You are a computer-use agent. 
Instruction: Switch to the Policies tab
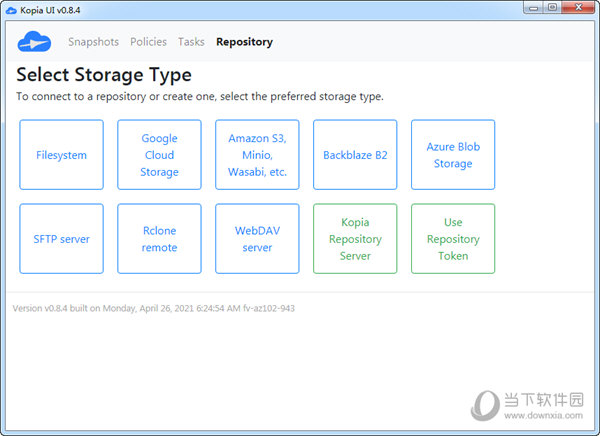[x=148, y=42]
